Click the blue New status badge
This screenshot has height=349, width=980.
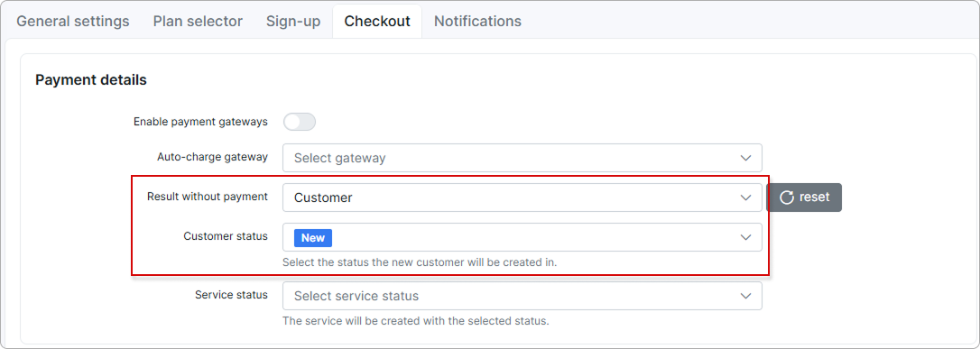313,238
